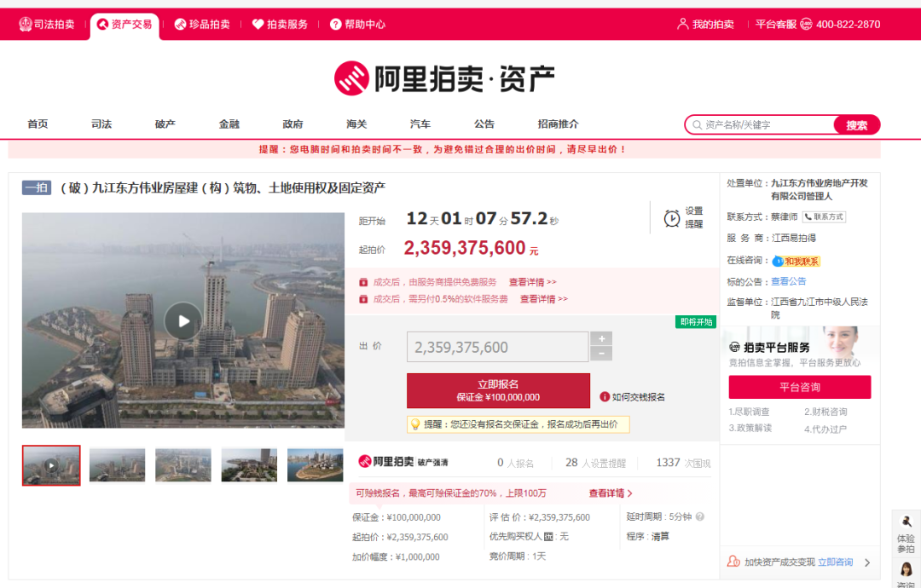Open 如何交钱报名 help link
Screen dimensions: 921x588
[x=638, y=397]
